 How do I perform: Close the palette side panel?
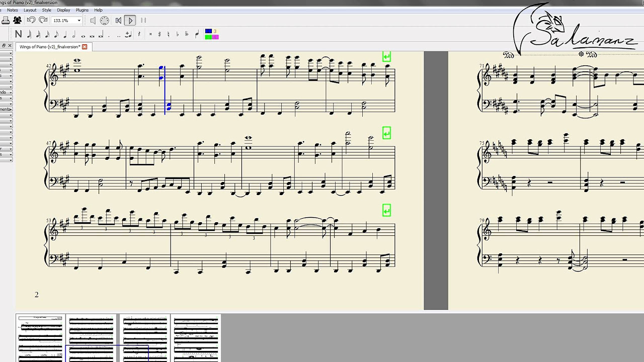point(10,46)
